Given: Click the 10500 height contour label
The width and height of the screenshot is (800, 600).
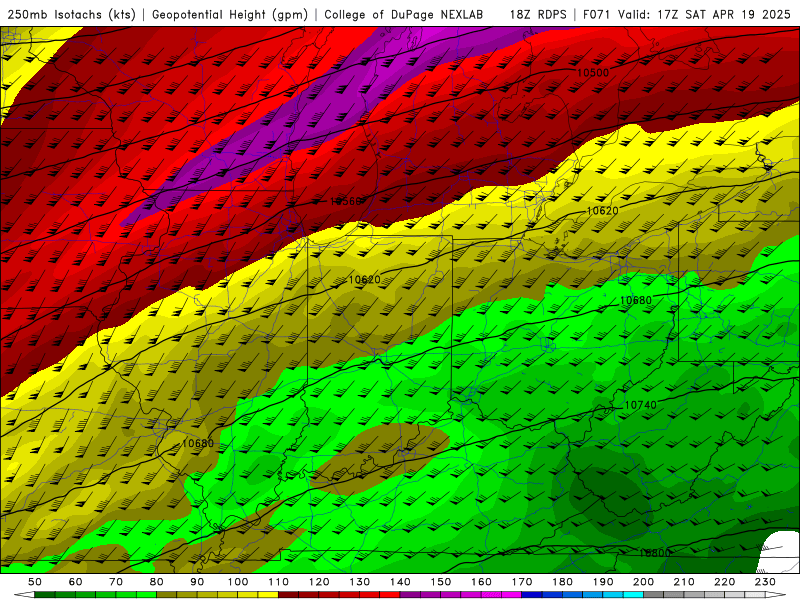Looking at the screenshot, I should 593,73.
